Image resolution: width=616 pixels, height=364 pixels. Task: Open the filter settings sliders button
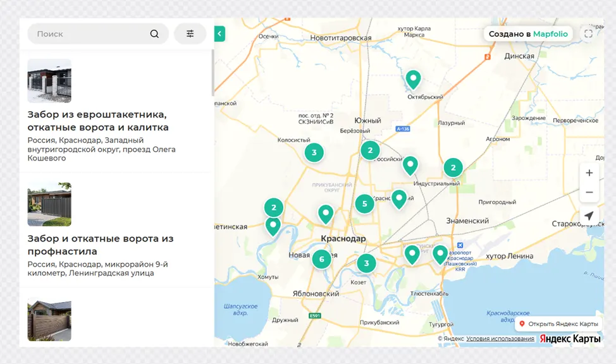click(190, 33)
